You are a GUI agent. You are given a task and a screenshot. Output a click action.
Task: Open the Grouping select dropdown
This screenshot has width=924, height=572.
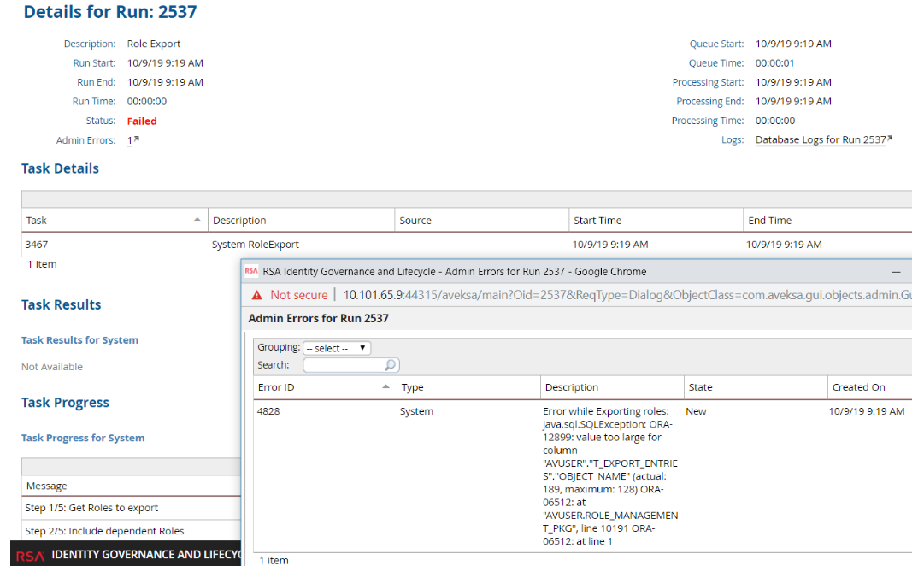point(335,346)
